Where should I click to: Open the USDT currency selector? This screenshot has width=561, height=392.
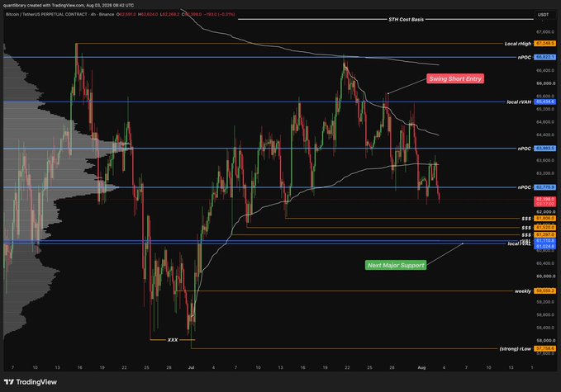point(543,15)
